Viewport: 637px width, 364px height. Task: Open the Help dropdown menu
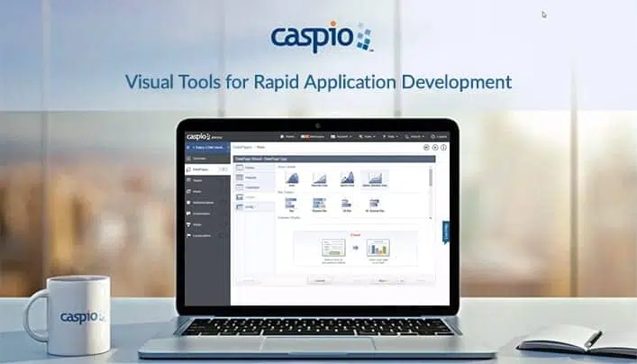click(392, 137)
